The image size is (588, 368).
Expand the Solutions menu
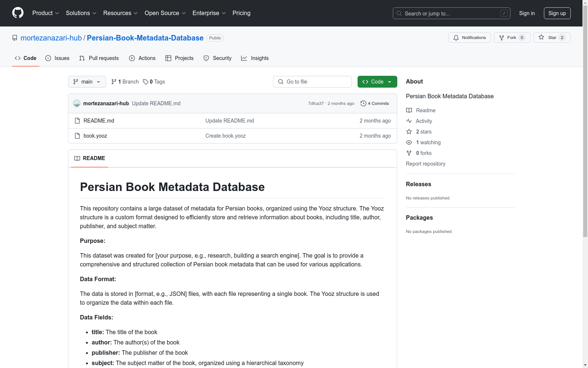[81, 13]
